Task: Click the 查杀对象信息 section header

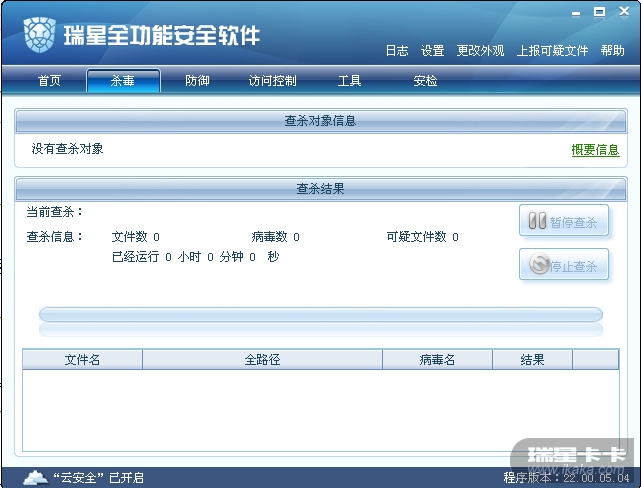Action: pos(320,121)
